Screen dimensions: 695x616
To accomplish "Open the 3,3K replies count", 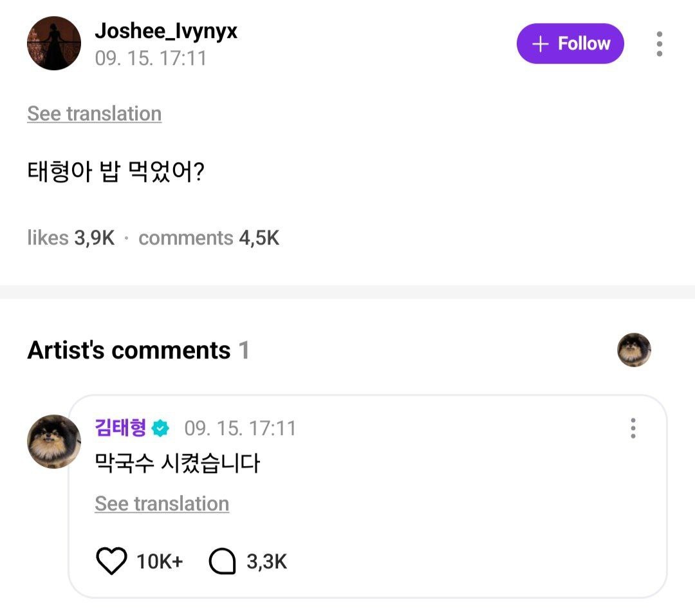I will coord(266,561).
